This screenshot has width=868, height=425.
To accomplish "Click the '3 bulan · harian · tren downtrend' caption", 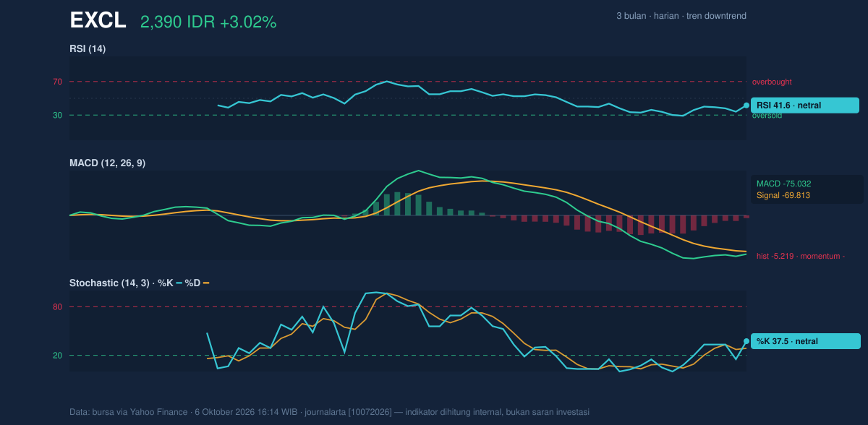I will [681, 16].
